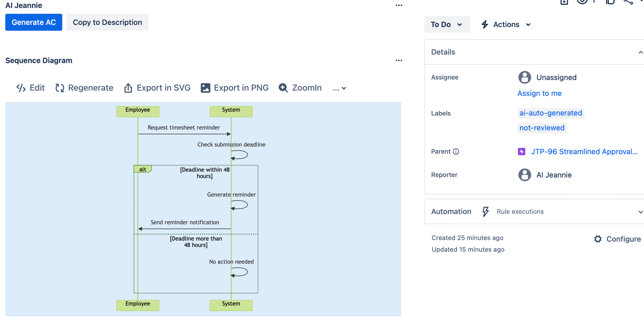Open the To Do status dropdown
The height and width of the screenshot is (324, 644).
click(x=447, y=24)
